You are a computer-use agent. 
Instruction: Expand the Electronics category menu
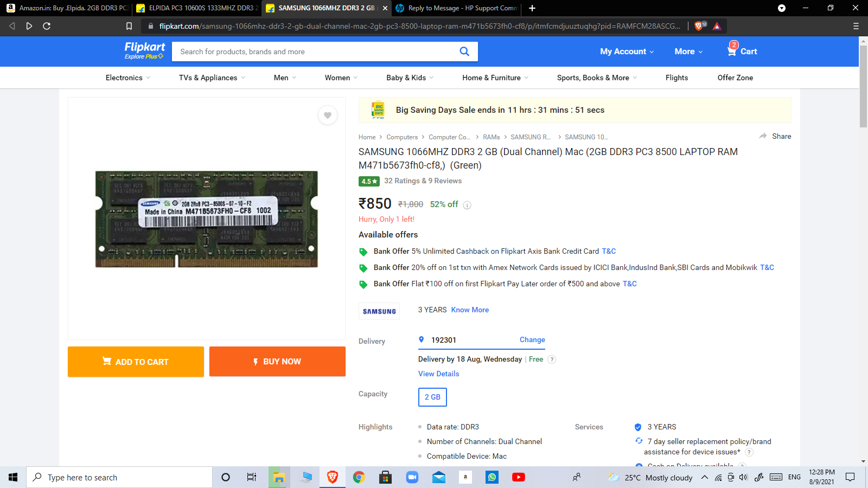pyautogui.click(x=127, y=78)
